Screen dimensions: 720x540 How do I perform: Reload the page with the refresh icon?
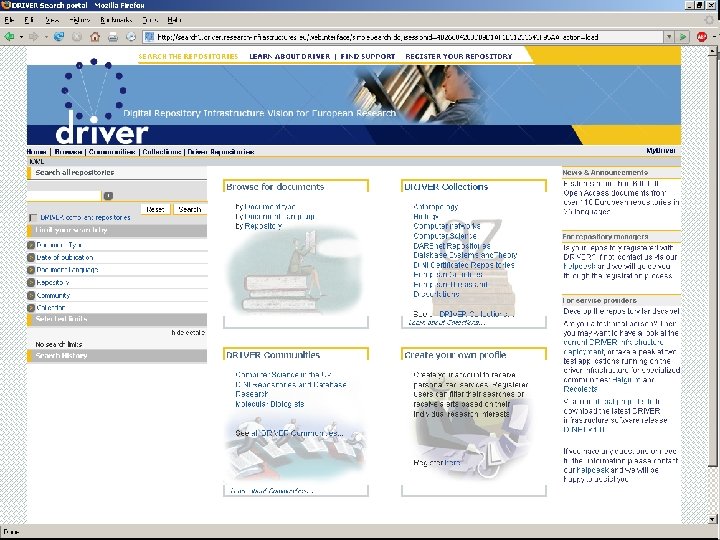pos(59,37)
